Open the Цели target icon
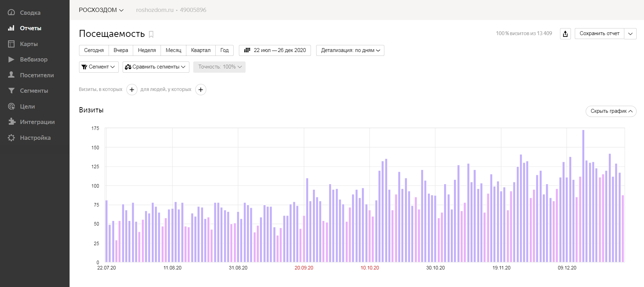 coord(11,106)
